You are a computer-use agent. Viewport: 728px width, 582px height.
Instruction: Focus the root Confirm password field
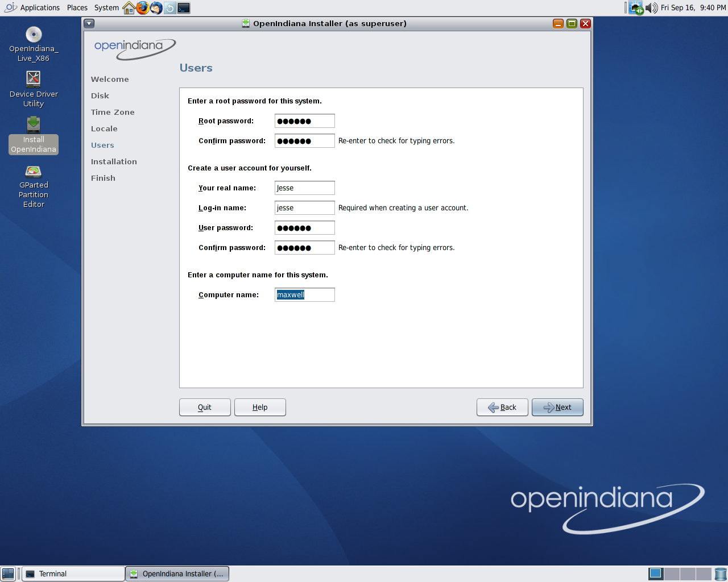click(305, 141)
